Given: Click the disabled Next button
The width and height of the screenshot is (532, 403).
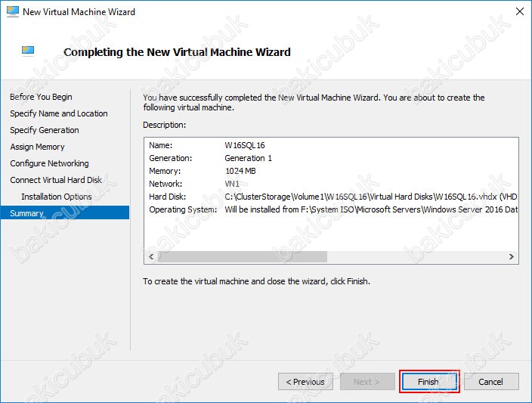Looking at the screenshot, I should pyautogui.click(x=367, y=382).
